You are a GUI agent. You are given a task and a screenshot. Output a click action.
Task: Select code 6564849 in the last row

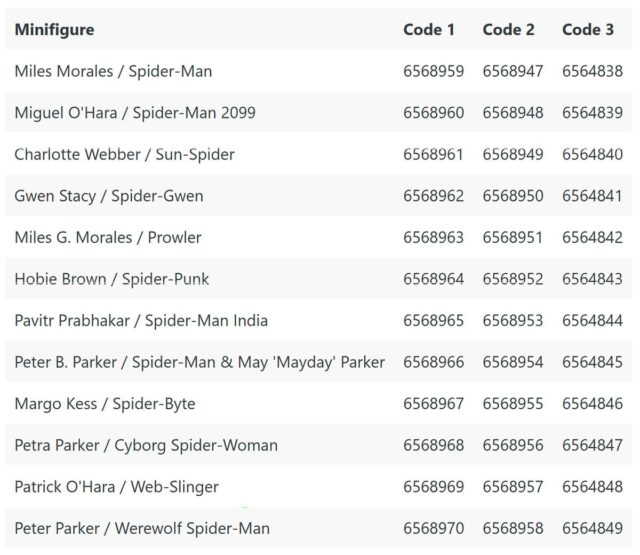pos(592,528)
